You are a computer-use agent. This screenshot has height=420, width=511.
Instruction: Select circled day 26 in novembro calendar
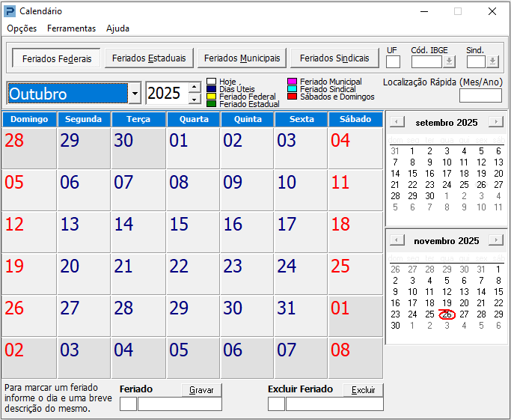(447, 314)
